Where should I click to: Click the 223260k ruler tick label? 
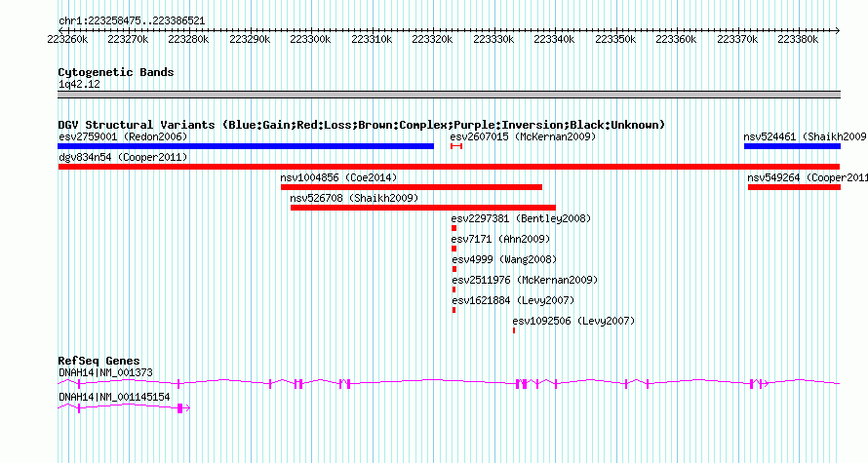click(x=67, y=39)
